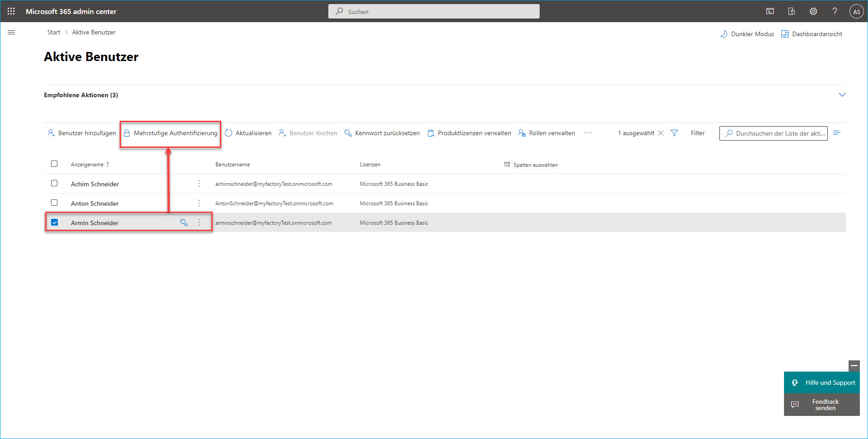Click the Benutzername column header

(x=233, y=165)
